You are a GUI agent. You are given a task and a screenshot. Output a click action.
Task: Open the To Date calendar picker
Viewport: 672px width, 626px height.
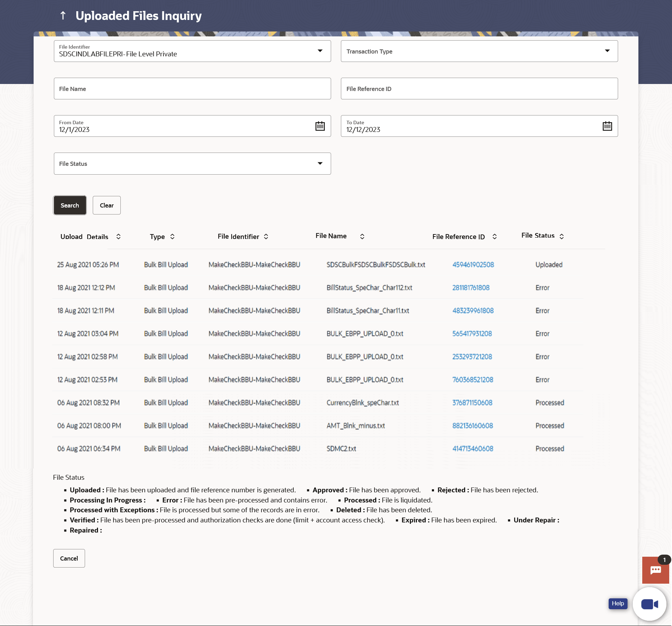(607, 126)
